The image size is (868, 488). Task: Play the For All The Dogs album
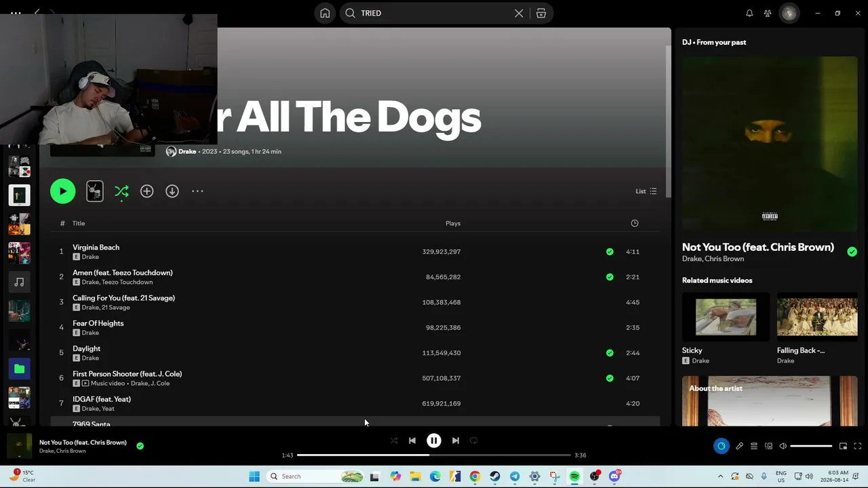pyautogui.click(x=63, y=191)
